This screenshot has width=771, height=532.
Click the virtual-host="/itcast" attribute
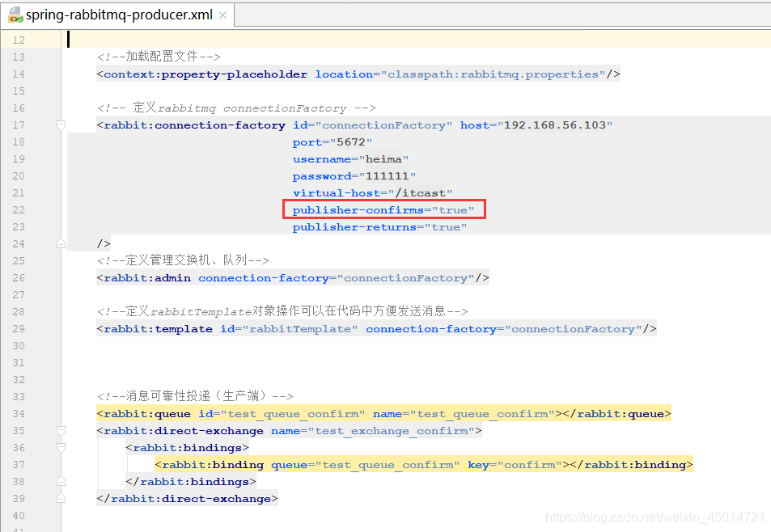click(372, 193)
